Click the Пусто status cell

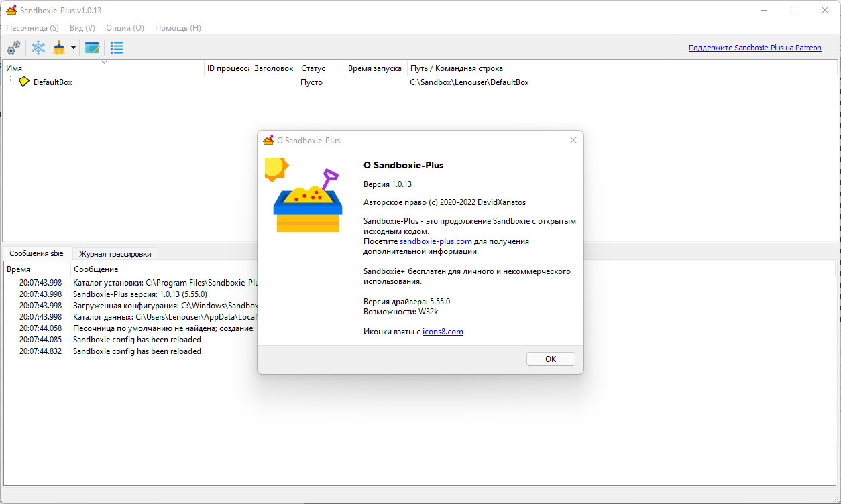(311, 82)
